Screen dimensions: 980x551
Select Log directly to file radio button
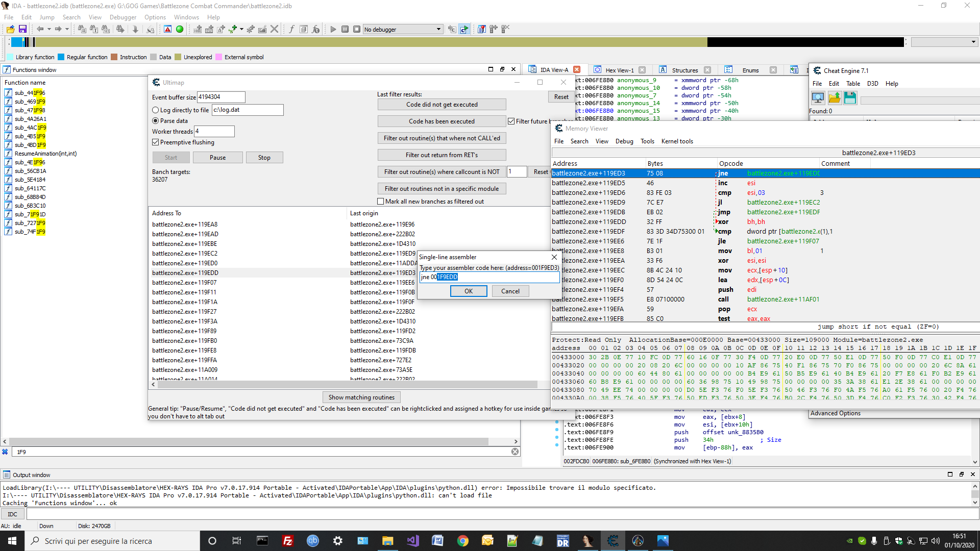pyautogui.click(x=156, y=110)
